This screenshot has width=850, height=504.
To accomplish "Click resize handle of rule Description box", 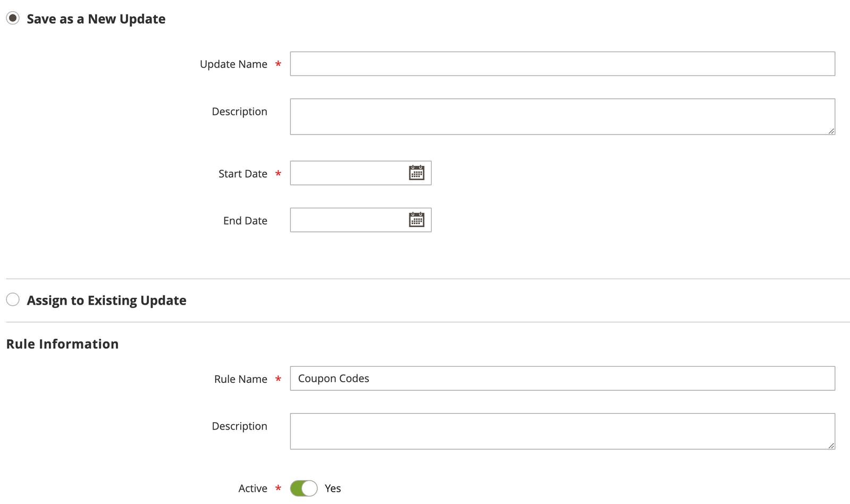I will pyautogui.click(x=831, y=446).
